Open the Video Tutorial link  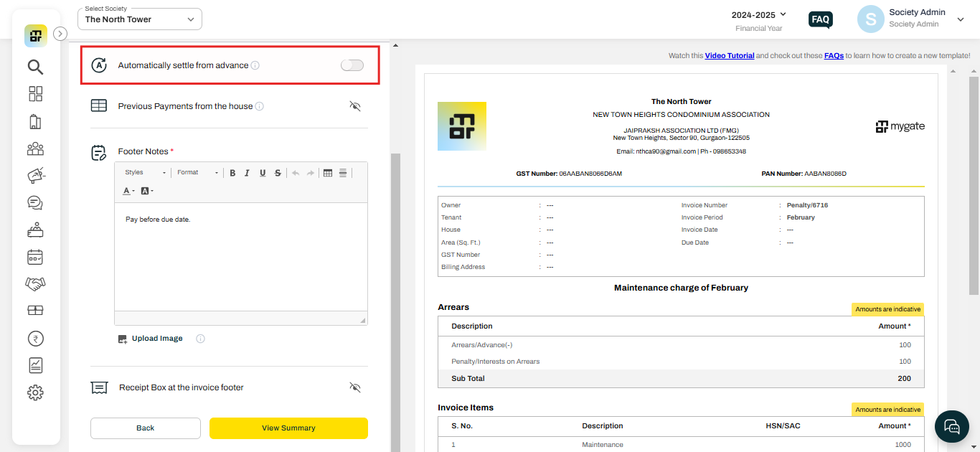730,55
